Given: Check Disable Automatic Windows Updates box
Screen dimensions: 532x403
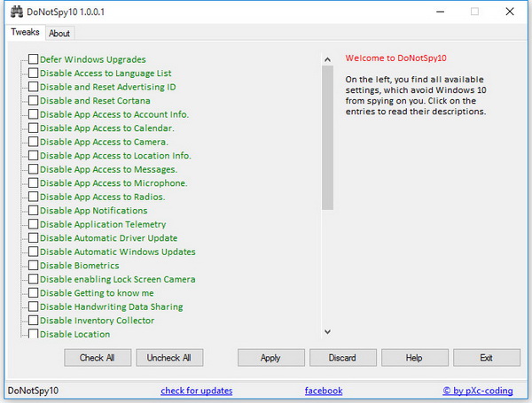Looking at the screenshot, I should tap(34, 252).
